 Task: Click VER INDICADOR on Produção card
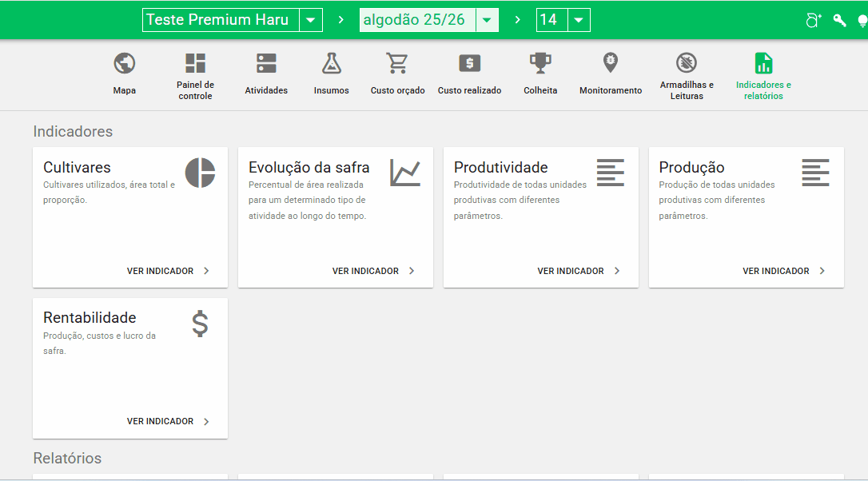[x=784, y=271]
